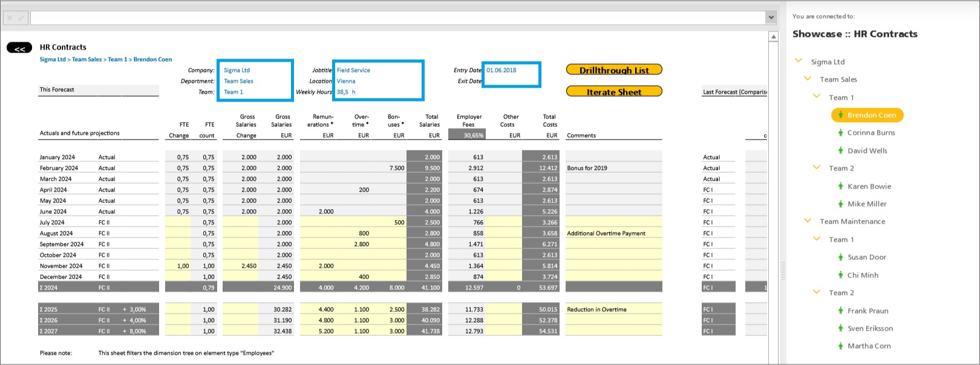Viewport: 980px width, 365px height.
Task: Click the April 2024 Overtime cell 200
Action: pyautogui.click(x=353, y=190)
